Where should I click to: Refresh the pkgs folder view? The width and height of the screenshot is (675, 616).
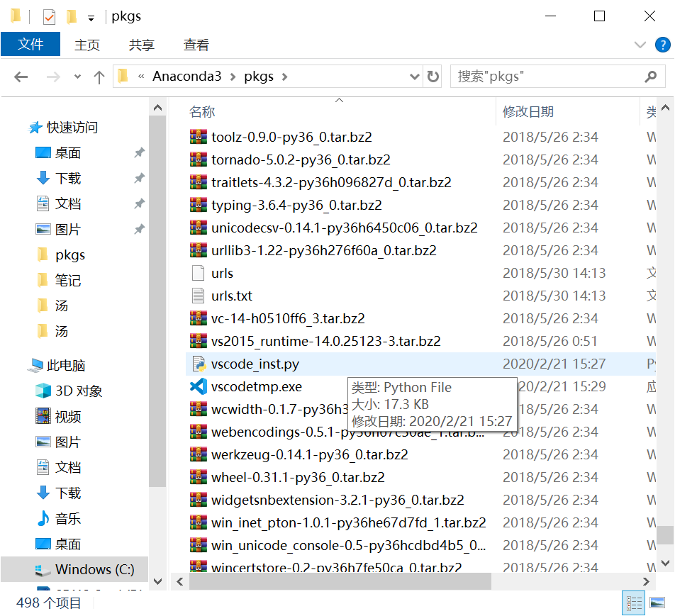point(433,77)
